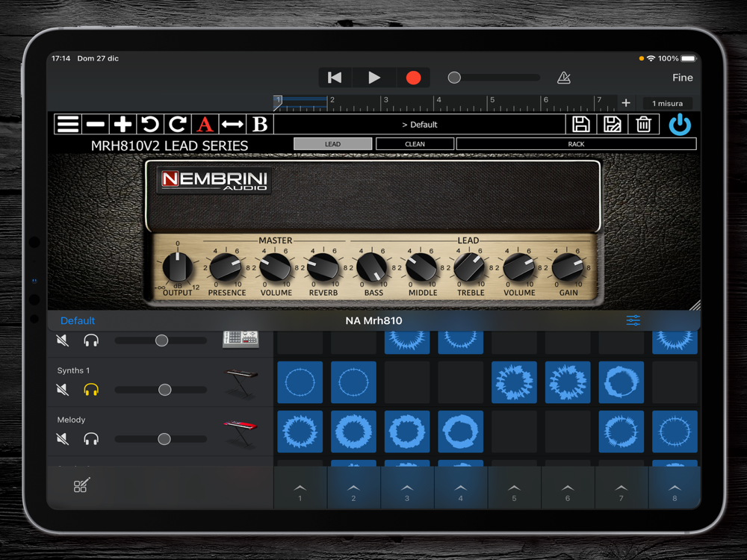747x560 pixels.
Task: Tap the Fine button
Action: (682, 78)
